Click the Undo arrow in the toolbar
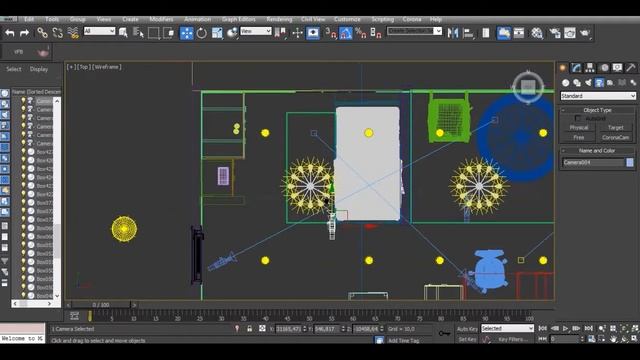 click(x=10, y=33)
